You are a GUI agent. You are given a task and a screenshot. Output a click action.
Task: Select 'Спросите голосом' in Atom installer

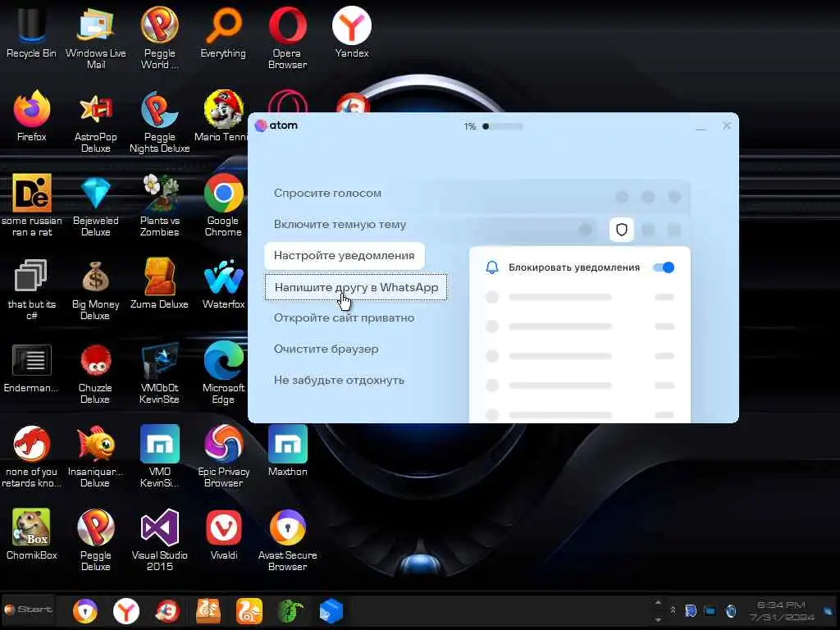point(327,194)
